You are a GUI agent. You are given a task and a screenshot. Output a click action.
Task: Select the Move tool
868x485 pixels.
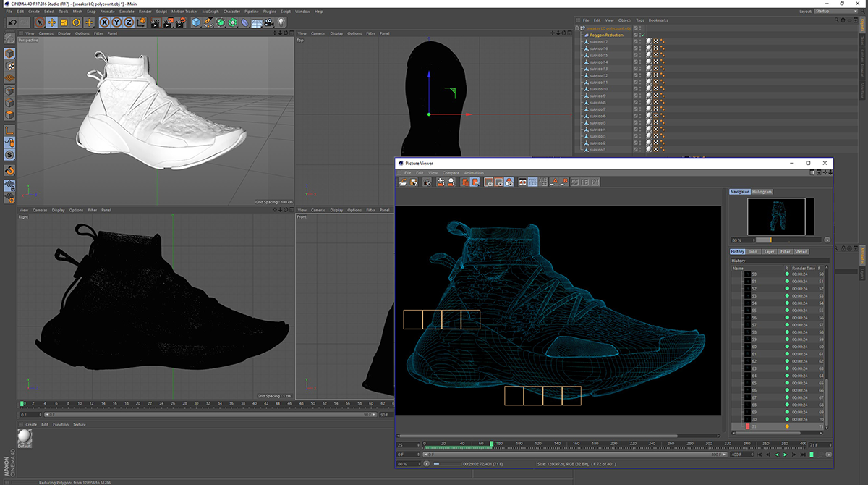53,22
